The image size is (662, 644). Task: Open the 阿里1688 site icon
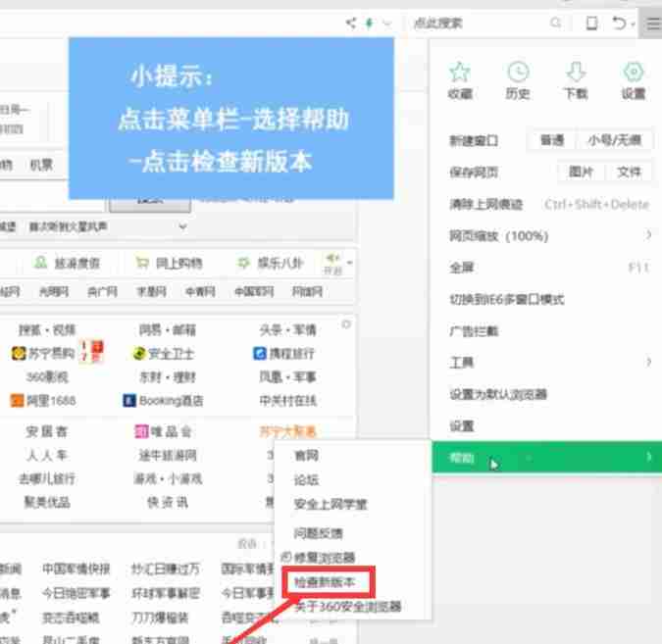point(18,401)
